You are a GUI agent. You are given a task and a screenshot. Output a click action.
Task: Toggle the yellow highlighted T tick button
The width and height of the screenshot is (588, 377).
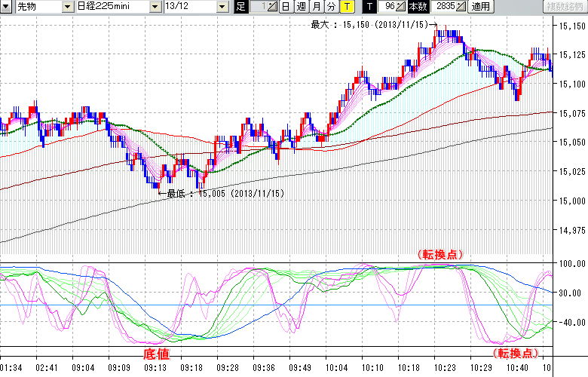pos(347,7)
